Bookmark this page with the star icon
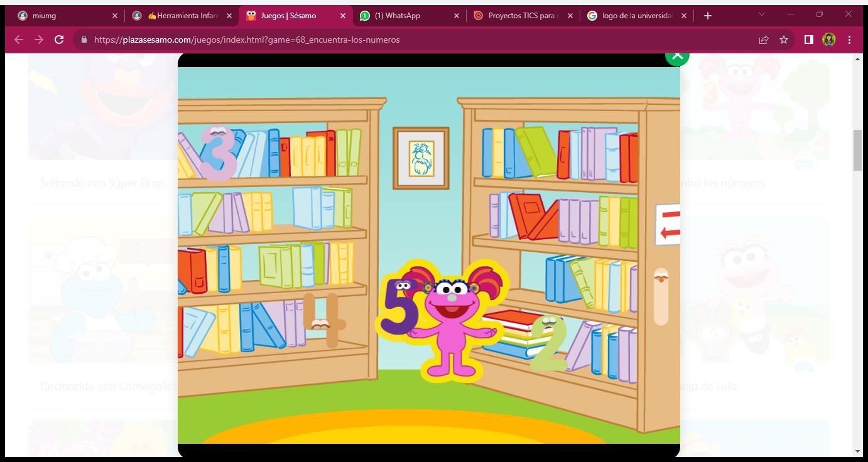The height and width of the screenshot is (462, 868). tap(784, 40)
